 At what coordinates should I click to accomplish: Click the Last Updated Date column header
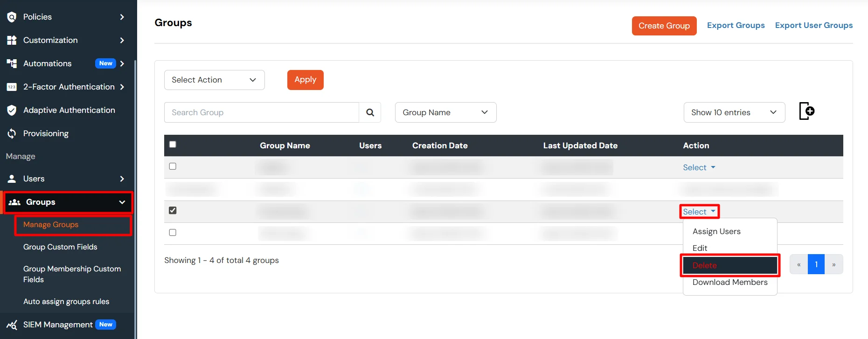[x=580, y=145]
